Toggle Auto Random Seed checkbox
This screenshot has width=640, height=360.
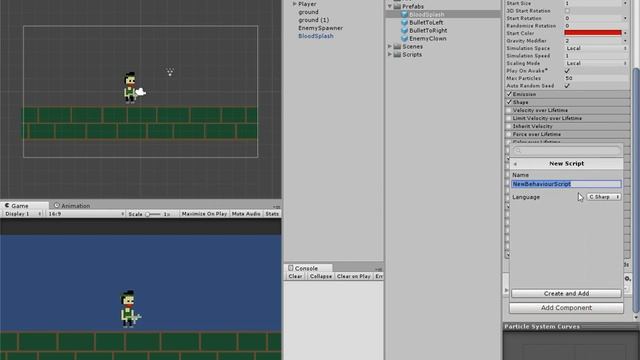click(x=567, y=86)
